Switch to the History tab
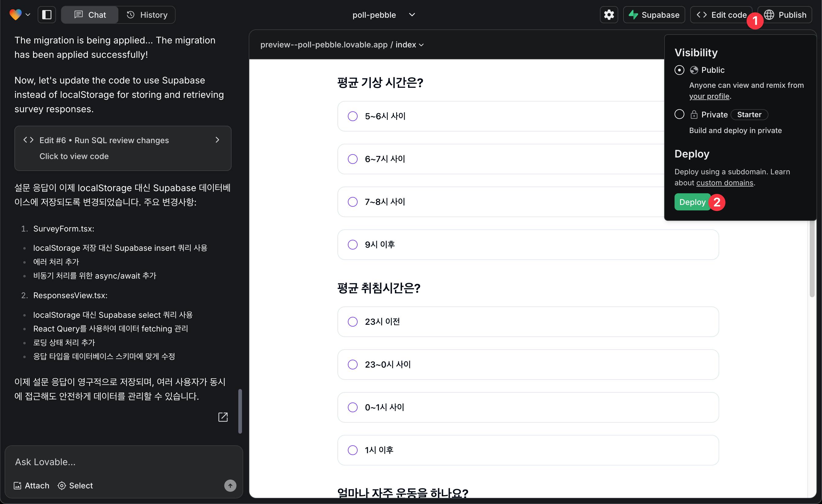The height and width of the screenshot is (504, 822). [147, 15]
